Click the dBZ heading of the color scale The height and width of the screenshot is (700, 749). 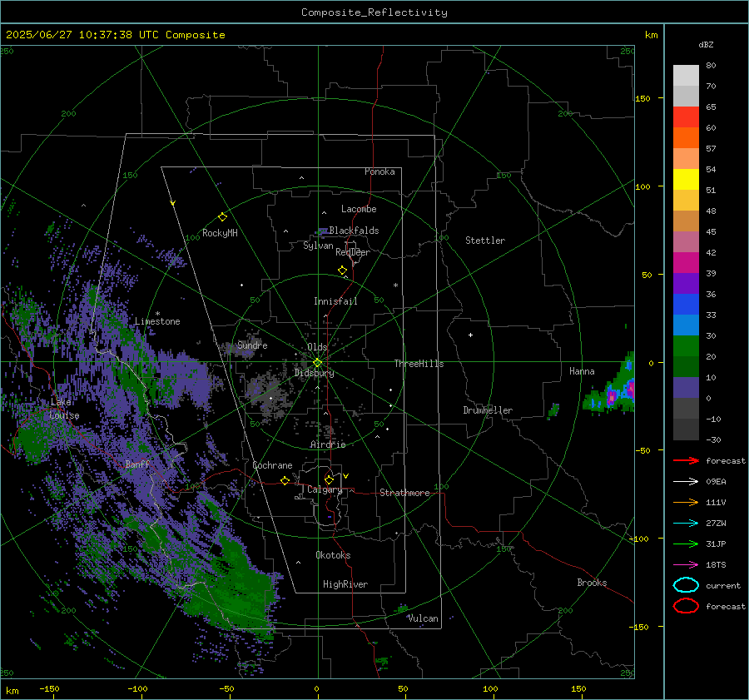coord(706,44)
